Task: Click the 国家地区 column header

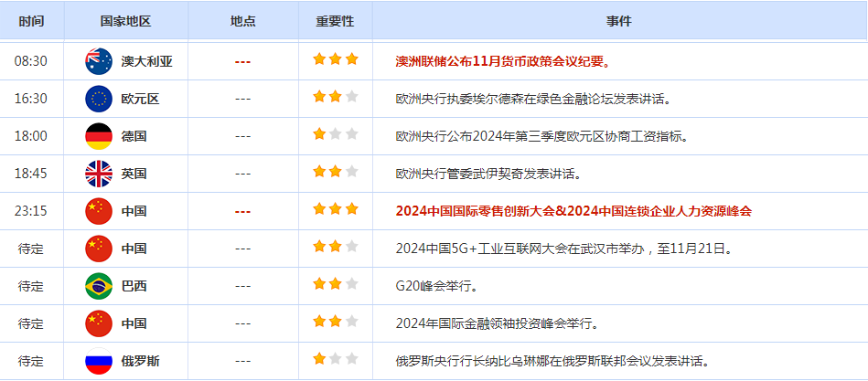Action: [125, 22]
